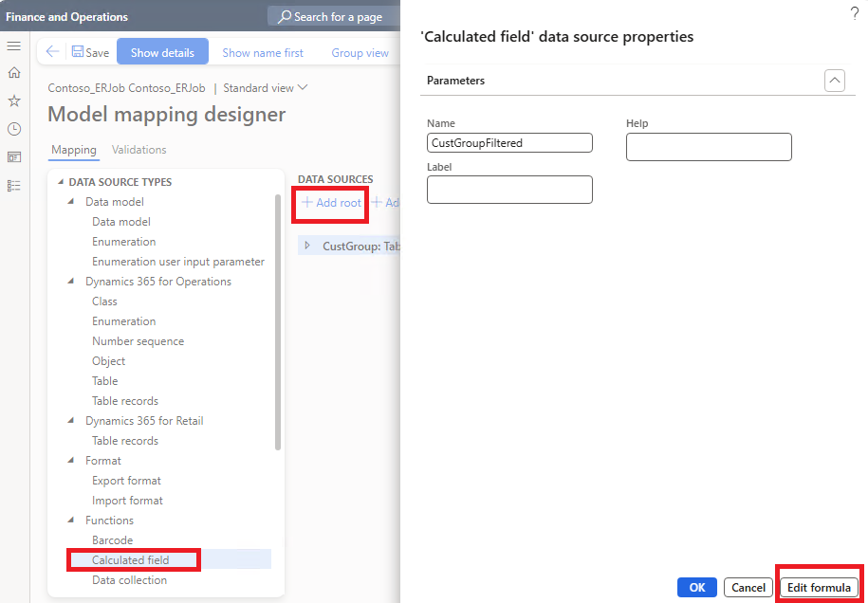Screen dimensions: 868x603
Task: Switch to the Validations tab
Action: [139, 150]
